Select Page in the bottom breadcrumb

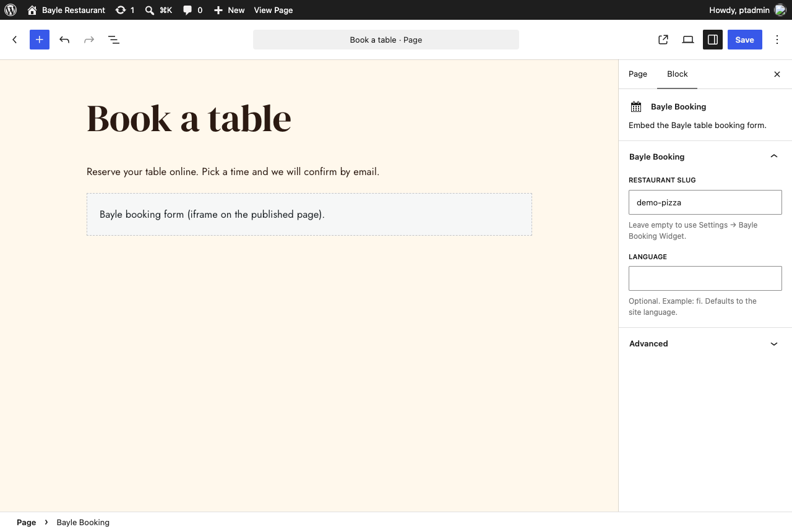click(26, 522)
